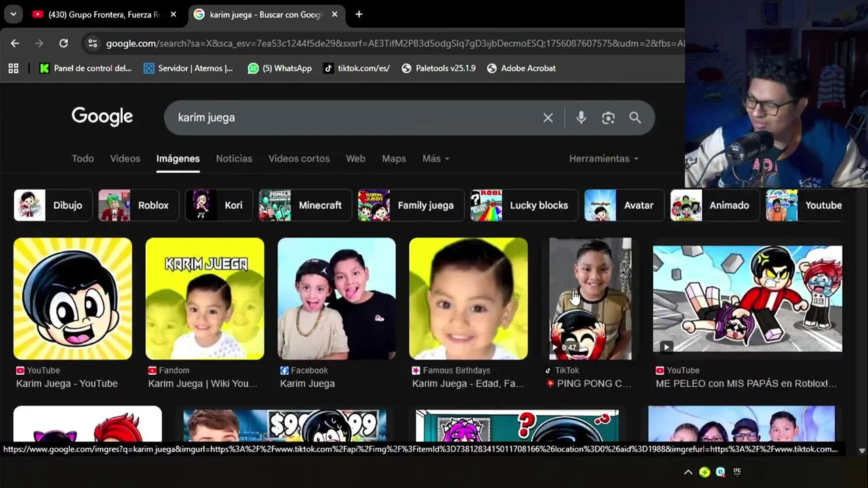Open Karim Juega | Wiki You... link
The width and height of the screenshot is (868, 488).
(x=203, y=384)
